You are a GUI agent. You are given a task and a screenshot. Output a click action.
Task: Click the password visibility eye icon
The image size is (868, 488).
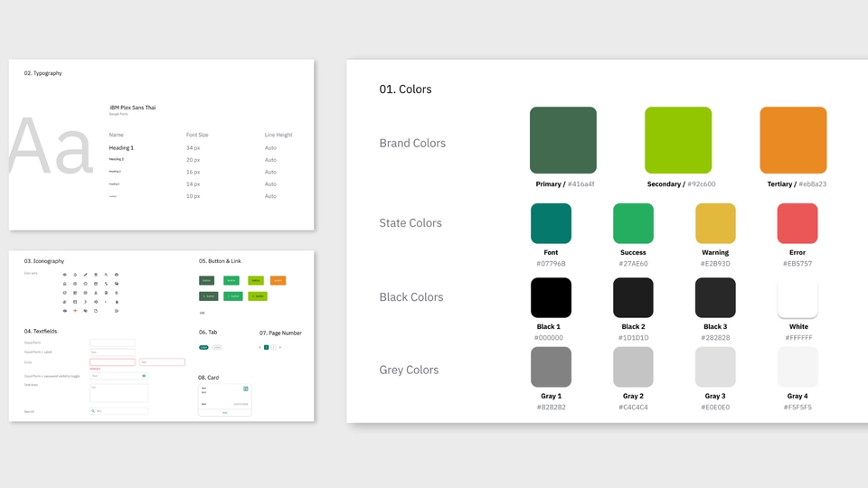[144, 375]
